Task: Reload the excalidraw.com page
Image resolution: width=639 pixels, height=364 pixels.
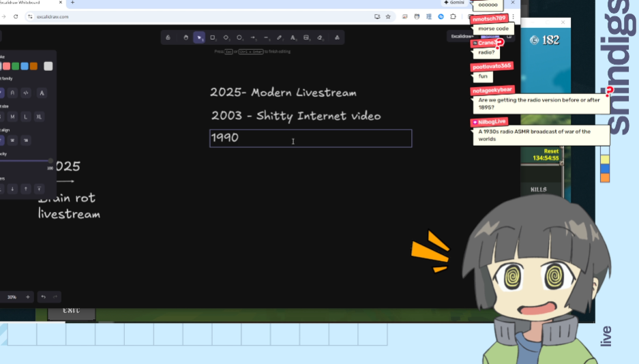Action: pos(16,16)
